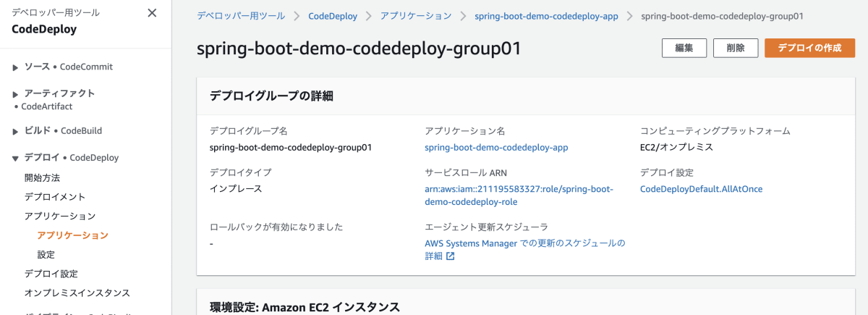
Task: Collapse the デプロイ CodeDeploy section
Action: [x=15, y=158]
